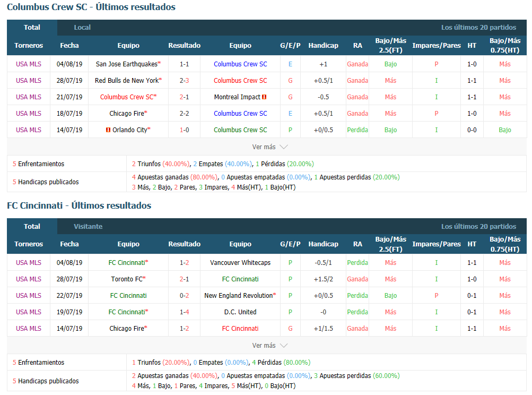The width and height of the screenshot is (532, 395).
Task: Click 'Bajo' in the New England Revolution row
Action: click(x=390, y=296)
